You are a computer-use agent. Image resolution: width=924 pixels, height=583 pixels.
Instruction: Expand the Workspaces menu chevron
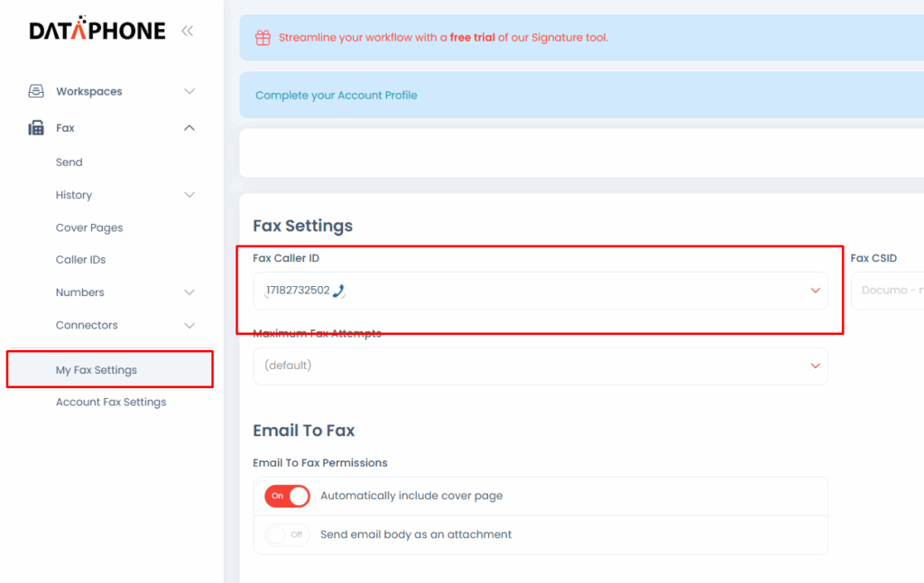tap(189, 91)
